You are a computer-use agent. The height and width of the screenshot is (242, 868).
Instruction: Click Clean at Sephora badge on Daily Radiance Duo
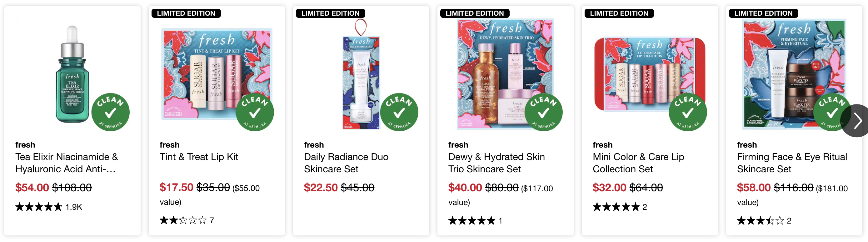(399, 112)
